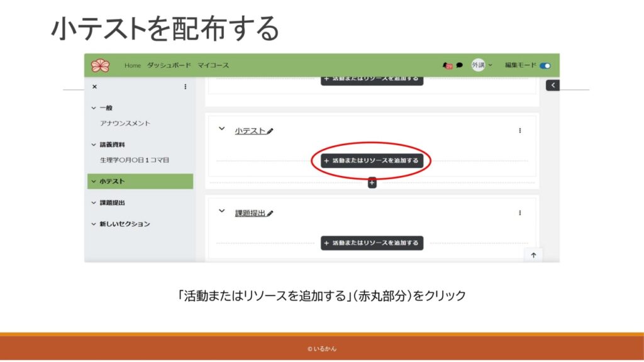This screenshot has width=644, height=362.
Task: Toggle the 編集モード switch
Action: (x=545, y=65)
